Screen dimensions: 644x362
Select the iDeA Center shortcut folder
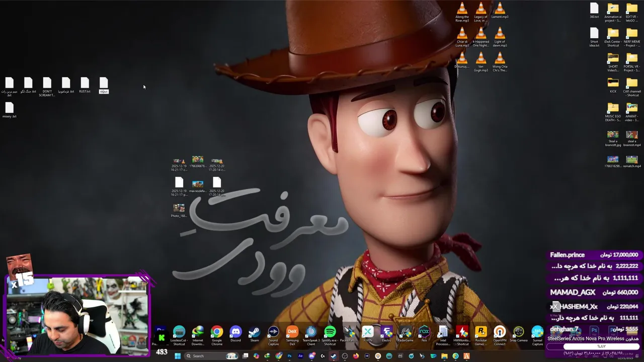click(x=613, y=37)
